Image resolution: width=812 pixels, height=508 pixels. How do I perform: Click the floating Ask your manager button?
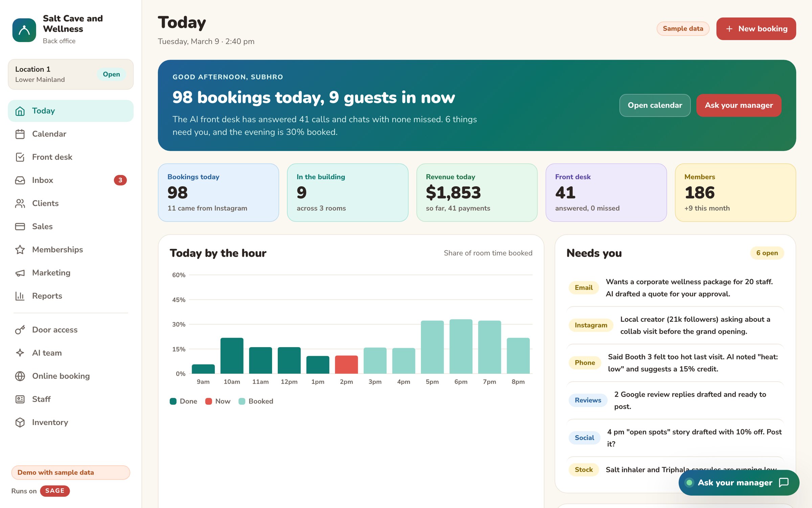click(x=739, y=482)
